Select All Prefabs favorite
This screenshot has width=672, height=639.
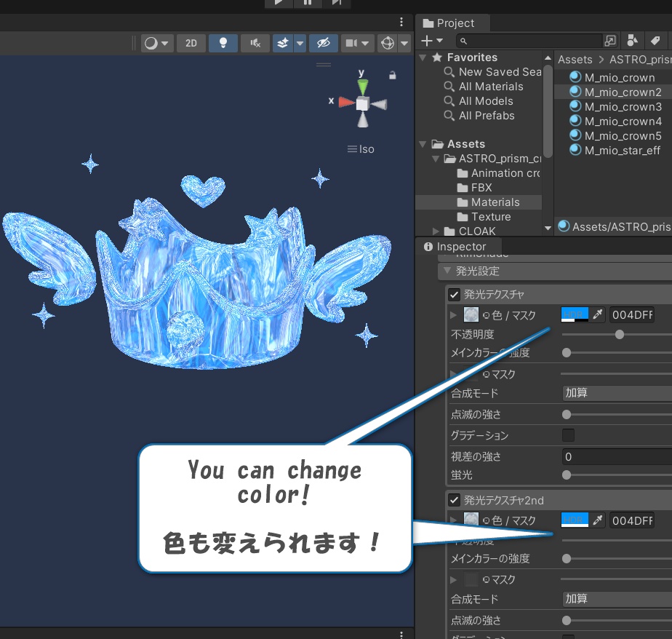pyautogui.click(x=479, y=116)
